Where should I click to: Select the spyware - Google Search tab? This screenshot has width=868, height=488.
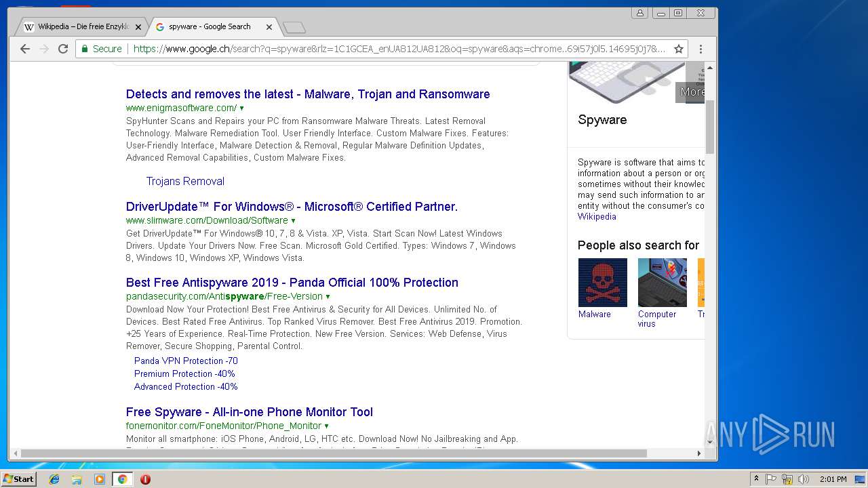(211, 27)
